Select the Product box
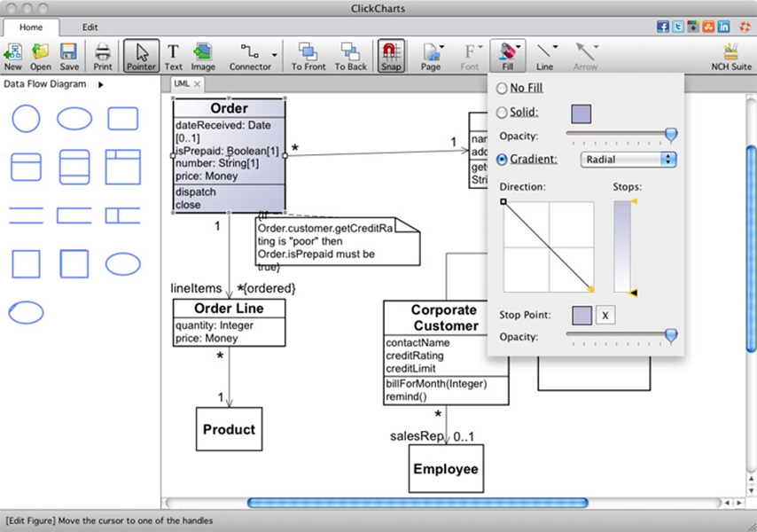Screen dimensions: 757x532 tap(229, 429)
